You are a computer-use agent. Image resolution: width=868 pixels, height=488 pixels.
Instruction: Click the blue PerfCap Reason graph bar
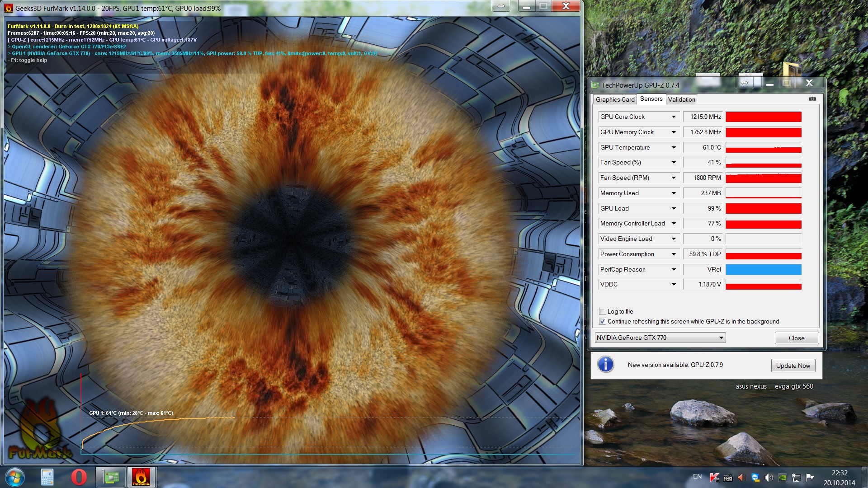point(763,269)
